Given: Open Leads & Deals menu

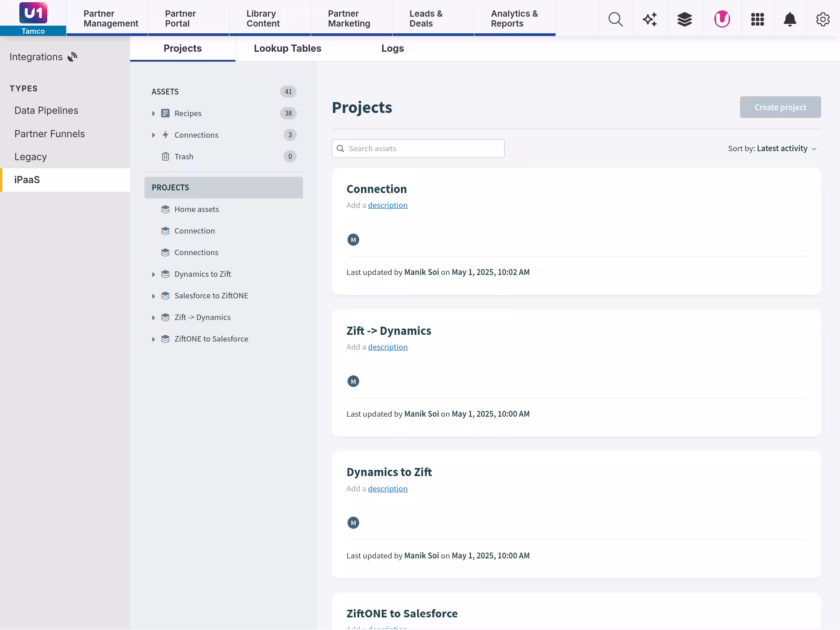Looking at the screenshot, I should 433,18.
